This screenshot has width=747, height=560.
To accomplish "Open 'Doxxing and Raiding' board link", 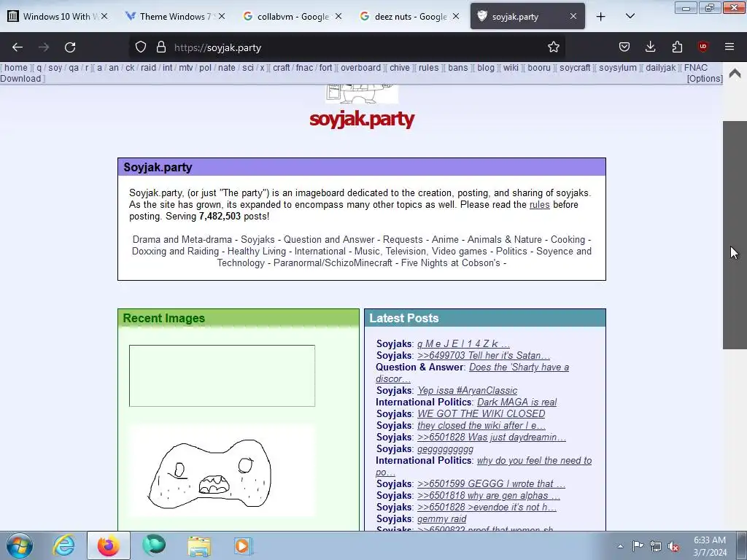I will coord(175,251).
